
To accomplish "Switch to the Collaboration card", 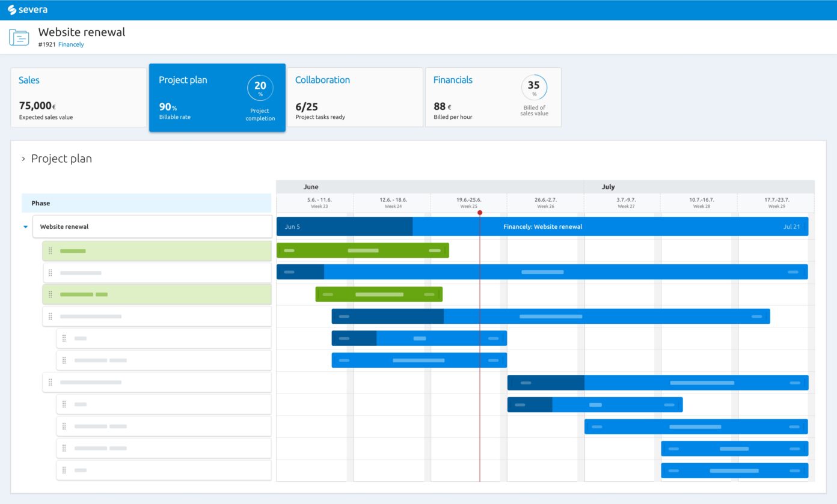I will point(355,97).
